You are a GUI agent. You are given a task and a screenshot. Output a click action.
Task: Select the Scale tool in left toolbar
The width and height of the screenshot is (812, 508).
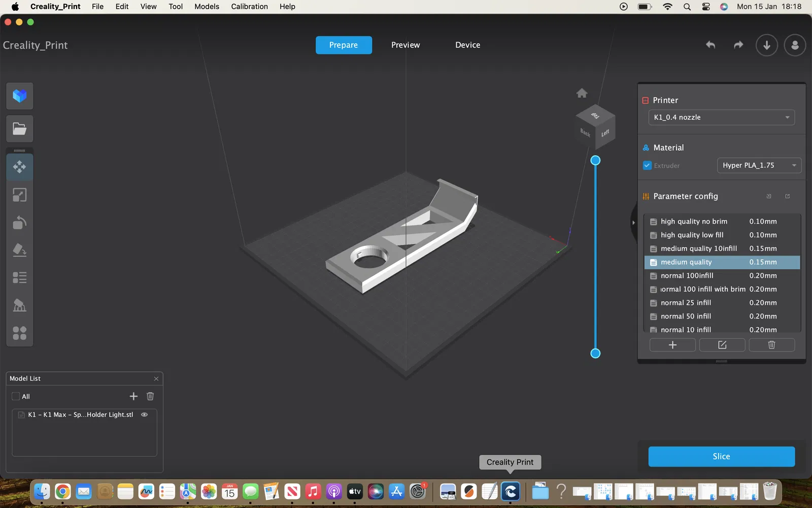click(x=20, y=195)
